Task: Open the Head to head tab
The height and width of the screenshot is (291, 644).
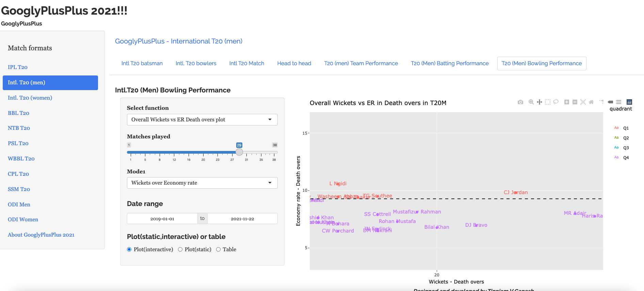Action: pyautogui.click(x=294, y=64)
